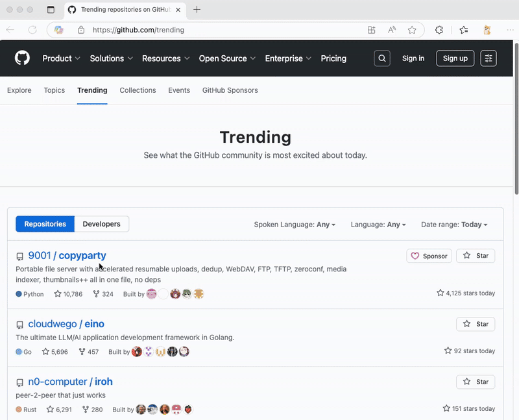Viewport: 519px width, 420px height.
Task: Open the Explore tab
Action: coord(19,90)
